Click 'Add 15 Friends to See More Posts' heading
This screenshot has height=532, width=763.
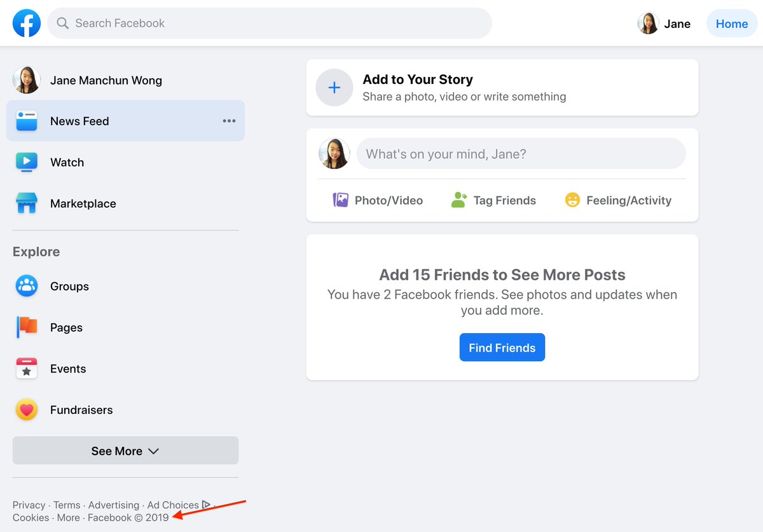tap(502, 275)
